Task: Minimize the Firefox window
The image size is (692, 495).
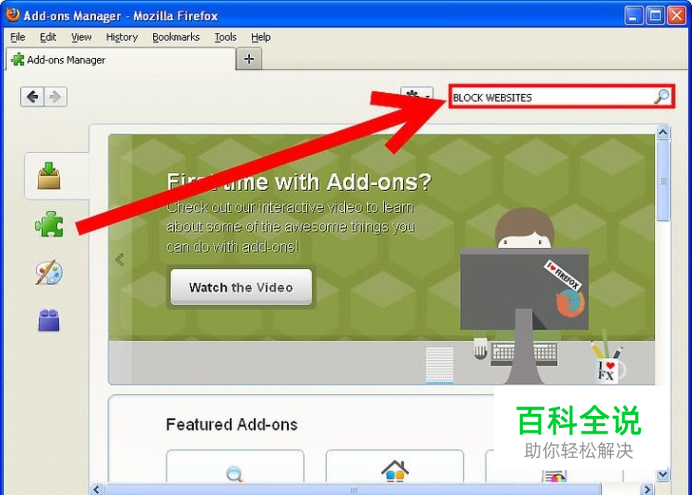Action: [634, 15]
